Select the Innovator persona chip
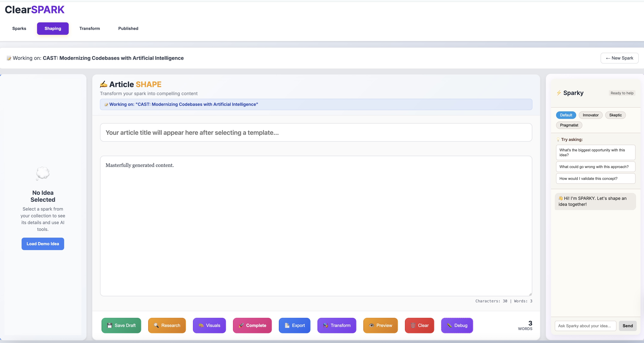 591,115
